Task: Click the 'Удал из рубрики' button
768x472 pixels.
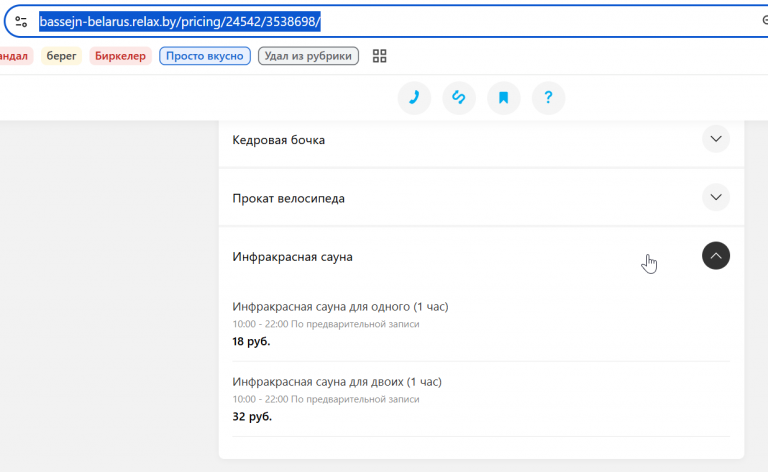Action: click(308, 56)
